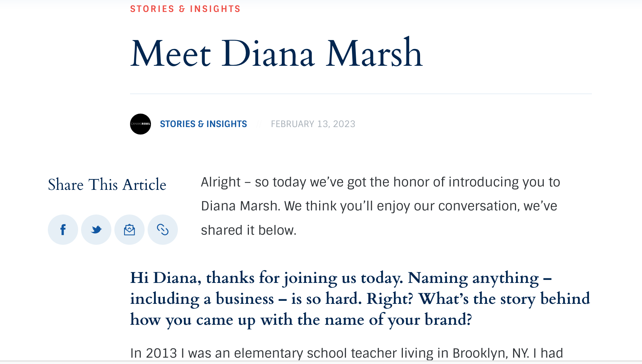642x364 pixels.
Task: Click 'Brooklyn, NY' in the bottom paragraph
Action: [490, 353]
